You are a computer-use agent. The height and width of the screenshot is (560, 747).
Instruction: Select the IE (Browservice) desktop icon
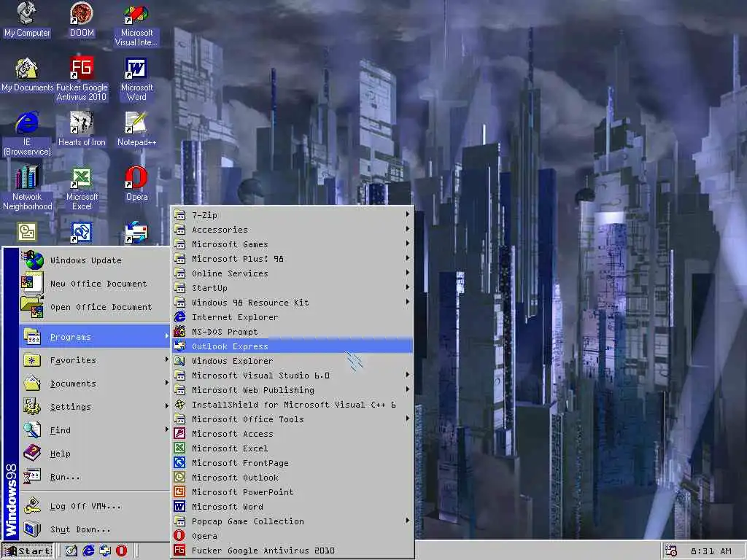27,134
